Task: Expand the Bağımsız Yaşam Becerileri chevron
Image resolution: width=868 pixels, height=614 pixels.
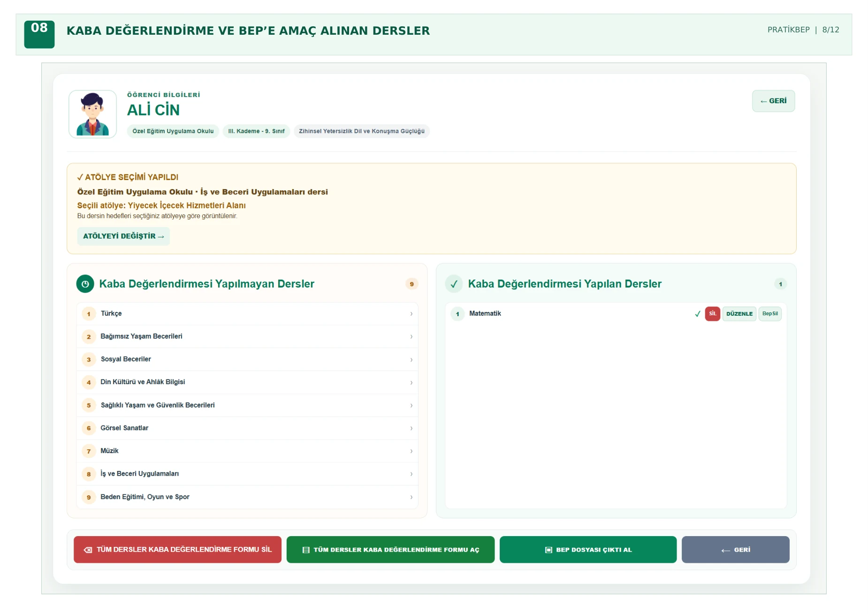Action: click(411, 337)
